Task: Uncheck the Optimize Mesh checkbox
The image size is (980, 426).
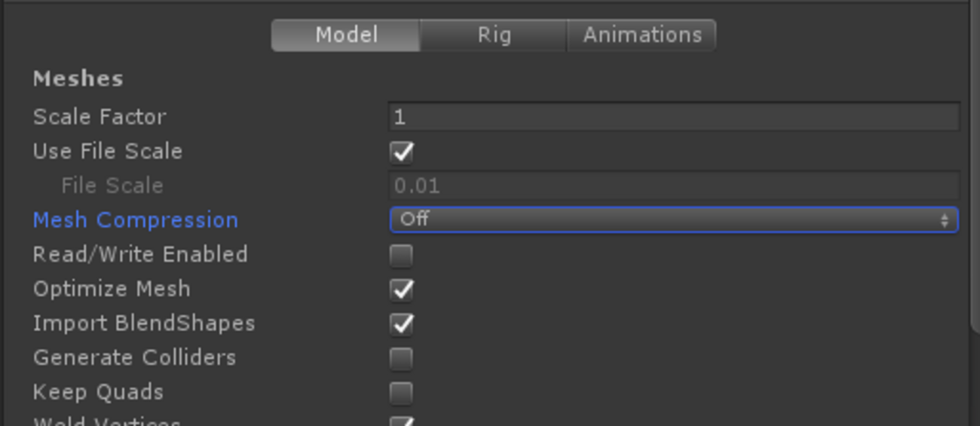Action: [401, 290]
